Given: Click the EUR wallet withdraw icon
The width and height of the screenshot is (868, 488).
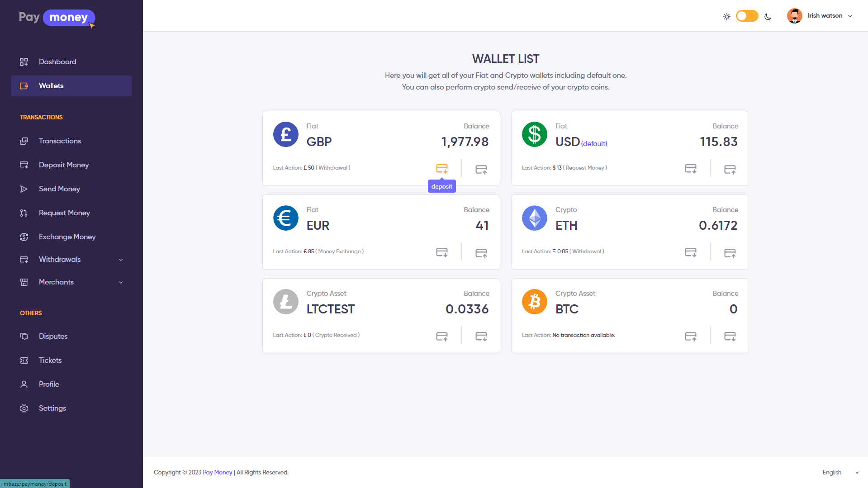Looking at the screenshot, I should point(481,253).
